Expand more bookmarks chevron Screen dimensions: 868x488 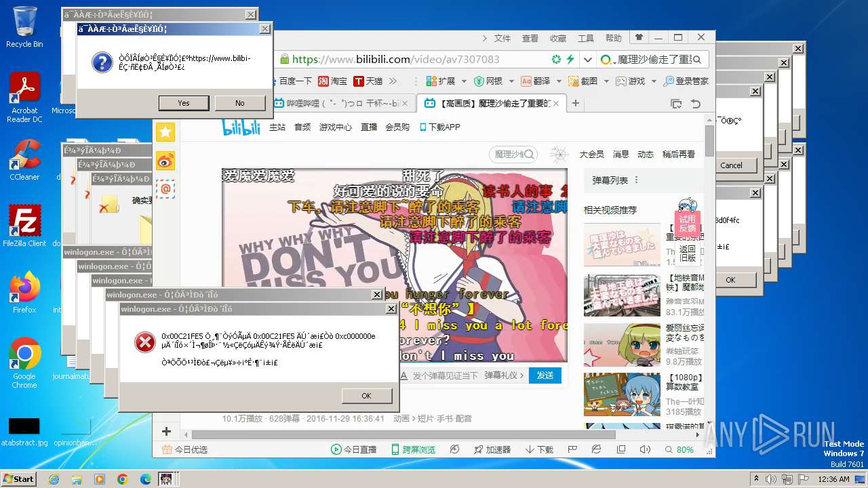coord(393,81)
